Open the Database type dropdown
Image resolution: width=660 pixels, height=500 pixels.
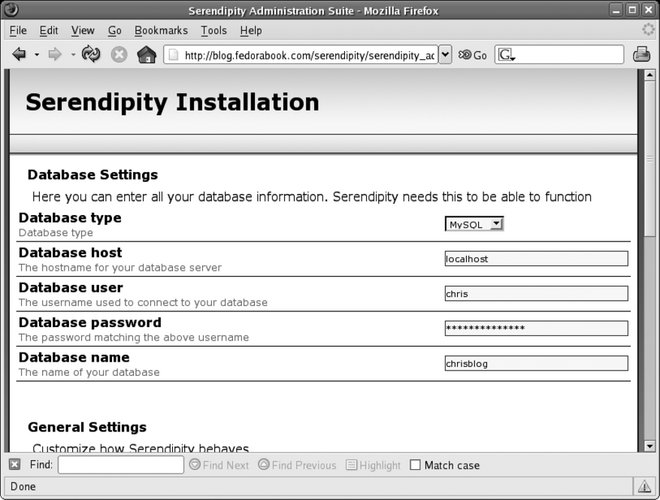pyautogui.click(x=474, y=224)
